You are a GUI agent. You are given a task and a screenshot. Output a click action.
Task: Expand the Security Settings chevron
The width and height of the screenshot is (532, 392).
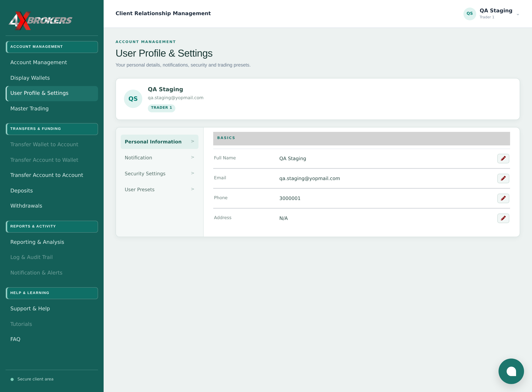[x=192, y=173]
